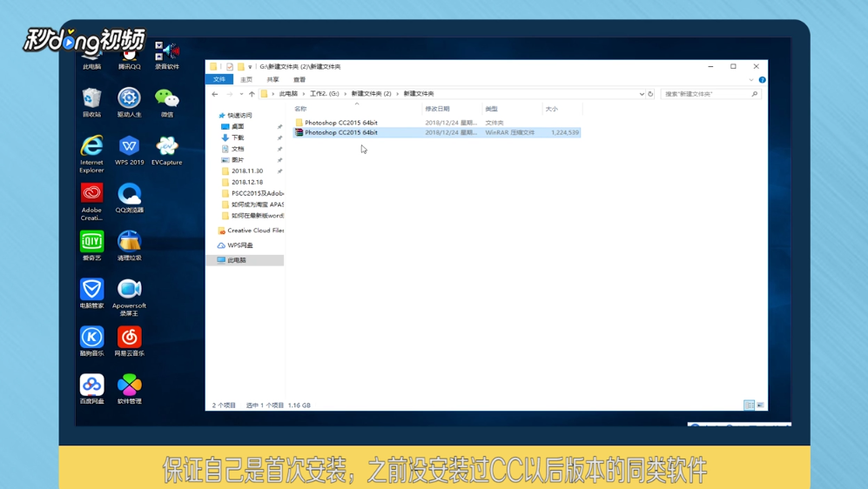Switch to large icons view icon
The height and width of the screenshot is (489, 868).
pyautogui.click(x=760, y=405)
